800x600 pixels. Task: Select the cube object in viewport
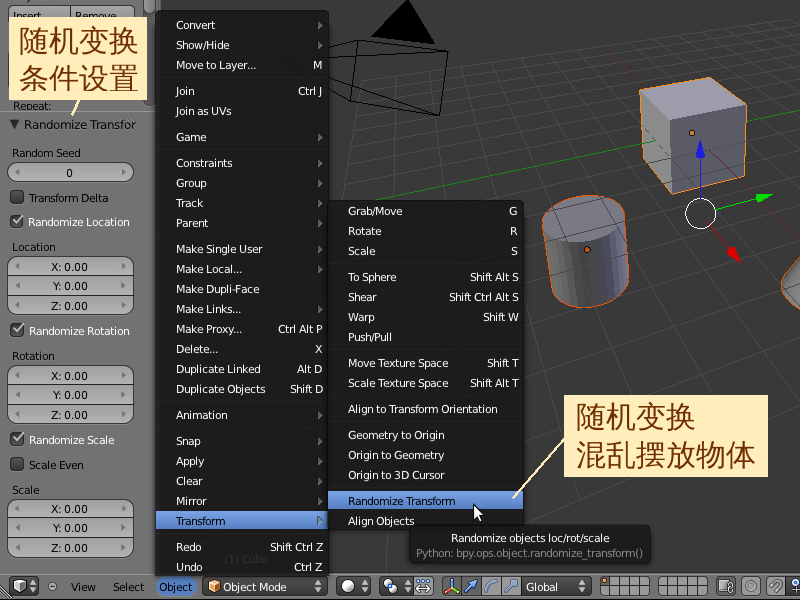(x=693, y=135)
